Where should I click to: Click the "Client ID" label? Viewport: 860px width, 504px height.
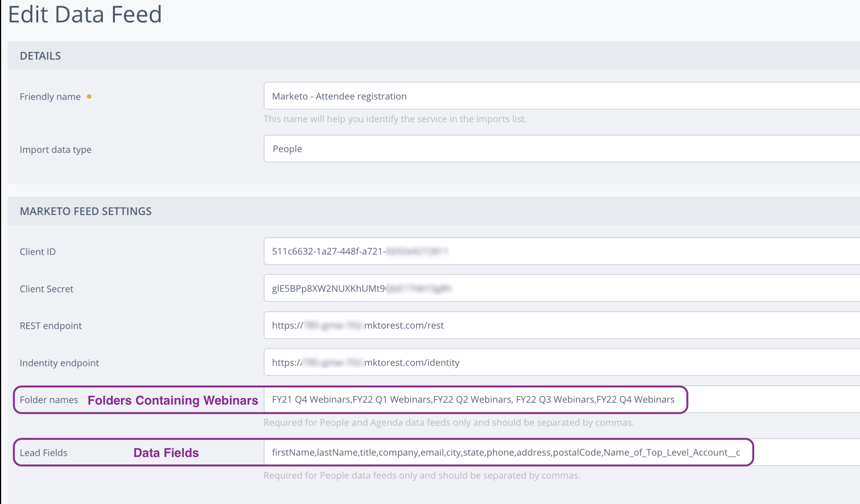[38, 252]
